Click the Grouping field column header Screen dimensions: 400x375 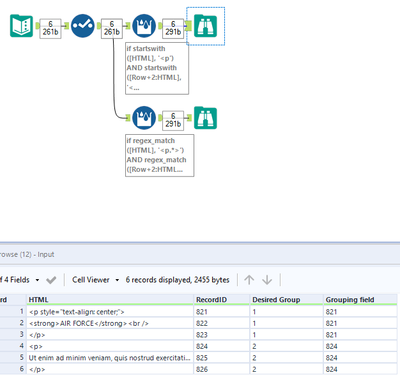[x=360, y=300]
